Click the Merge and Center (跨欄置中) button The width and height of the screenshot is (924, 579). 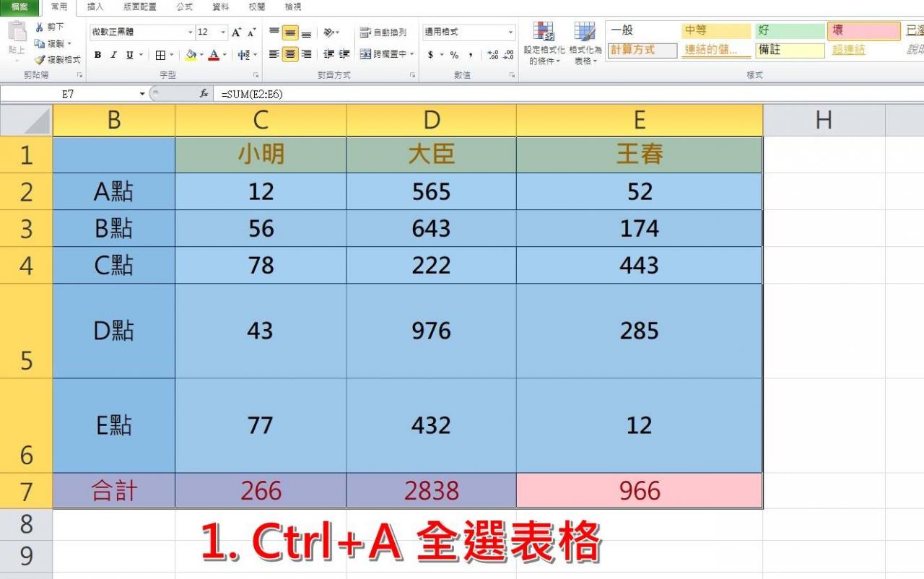pos(383,54)
